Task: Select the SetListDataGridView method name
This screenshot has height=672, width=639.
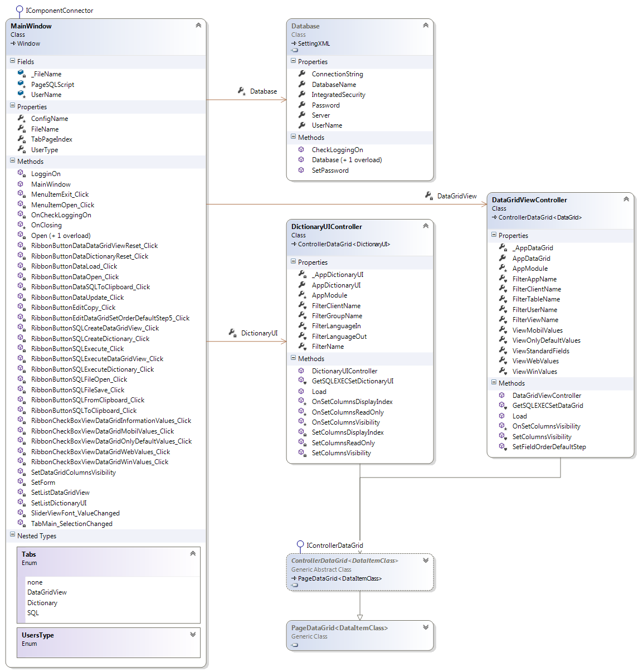Action: [60, 493]
